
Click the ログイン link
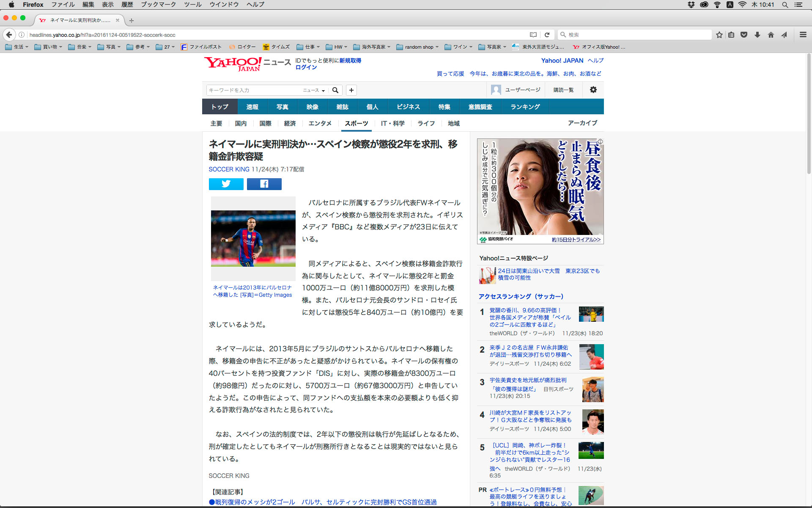tap(306, 67)
